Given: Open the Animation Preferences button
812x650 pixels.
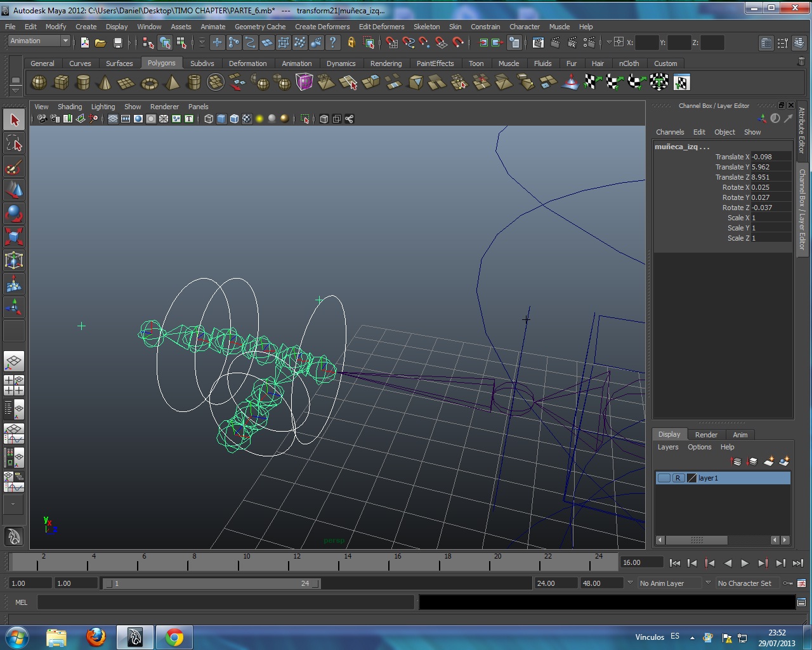Looking at the screenshot, I should coord(801,583).
